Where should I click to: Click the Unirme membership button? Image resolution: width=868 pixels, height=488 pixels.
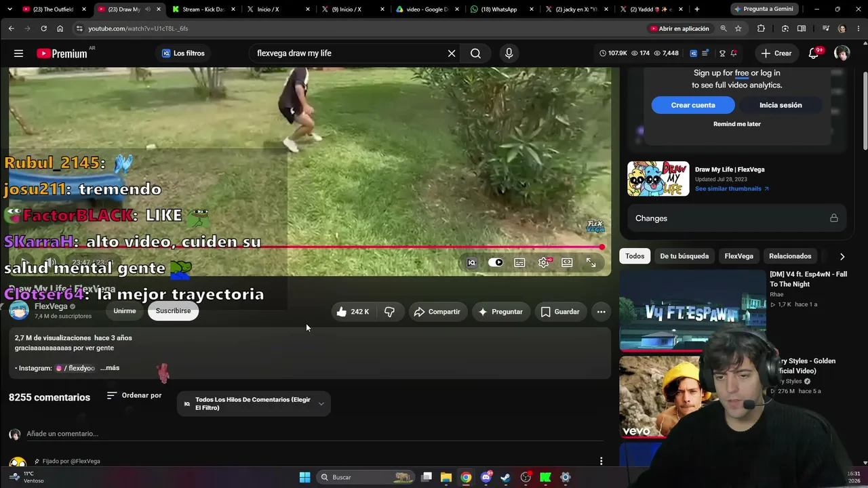tap(125, 311)
